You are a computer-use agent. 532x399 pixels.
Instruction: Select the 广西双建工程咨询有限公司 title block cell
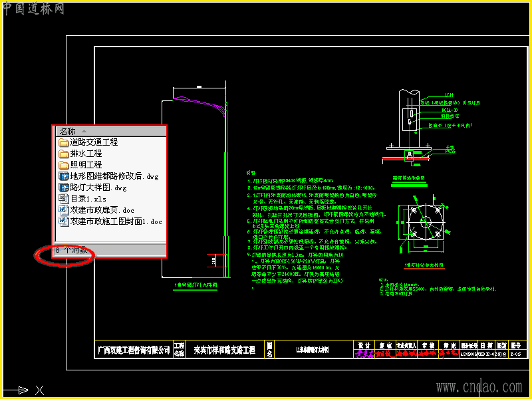tap(134, 350)
